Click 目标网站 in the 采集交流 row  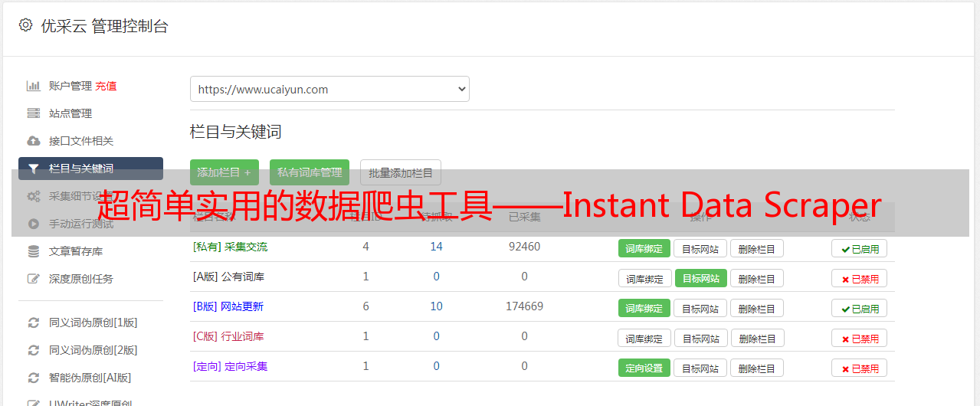pos(700,248)
